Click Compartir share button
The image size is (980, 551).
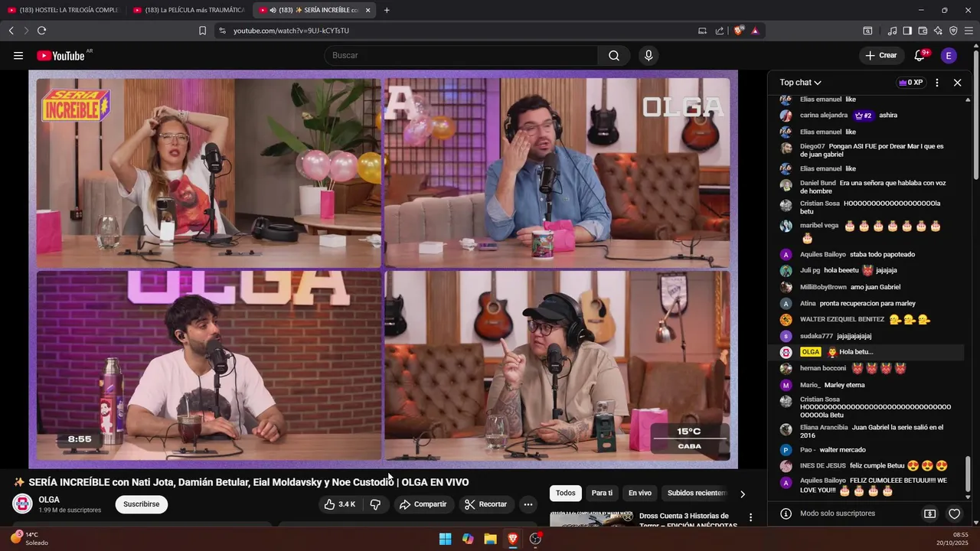coord(423,504)
